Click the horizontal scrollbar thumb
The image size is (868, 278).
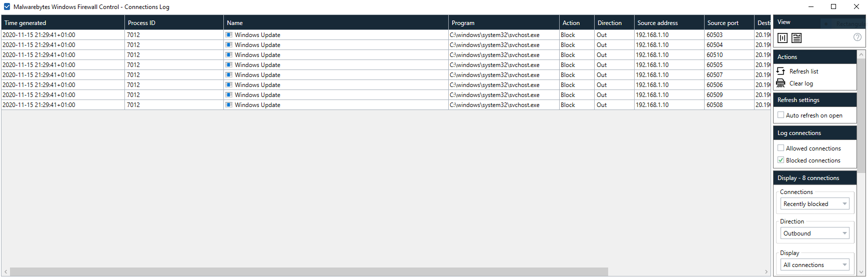point(309,271)
